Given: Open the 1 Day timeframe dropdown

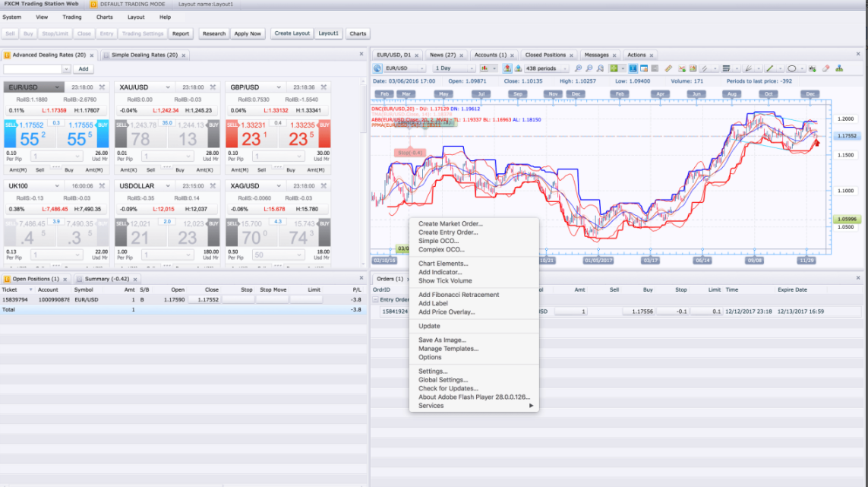Looking at the screenshot, I should (471, 68).
